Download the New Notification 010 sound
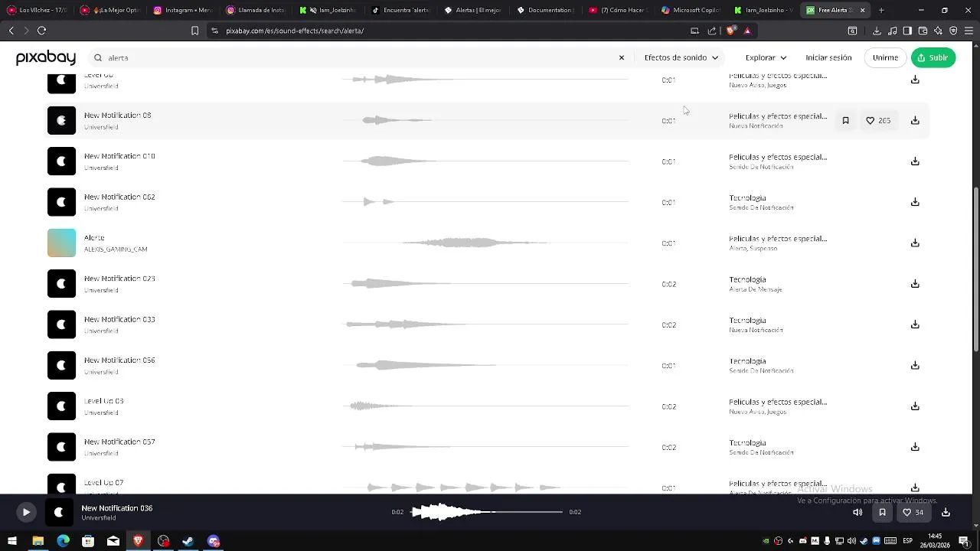 tap(915, 161)
